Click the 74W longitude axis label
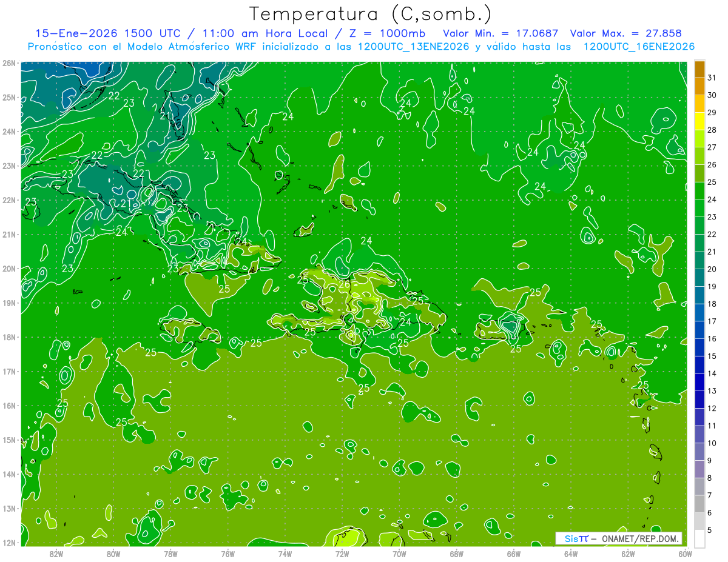Viewport: 728px width, 562px height. (285, 554)
